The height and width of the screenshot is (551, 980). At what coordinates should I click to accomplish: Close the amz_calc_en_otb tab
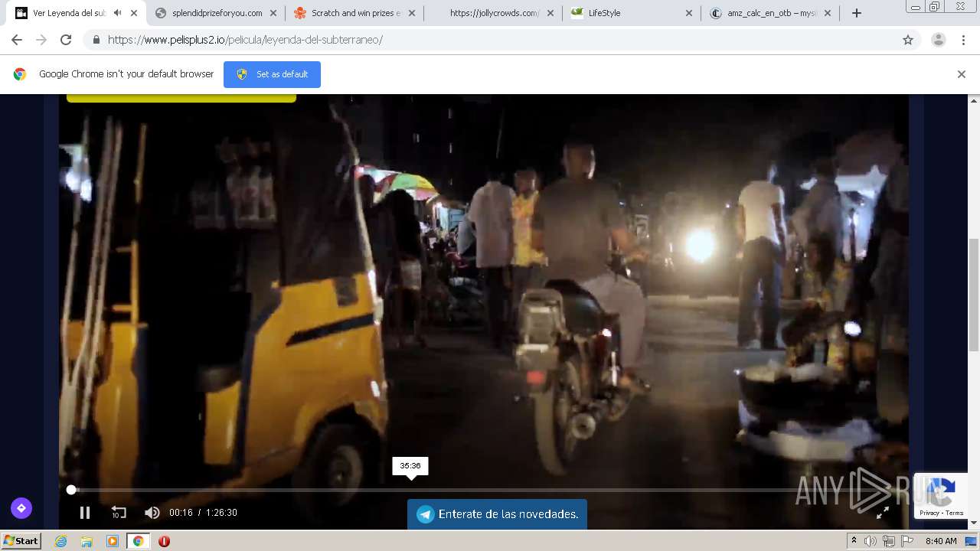[827, 13]
